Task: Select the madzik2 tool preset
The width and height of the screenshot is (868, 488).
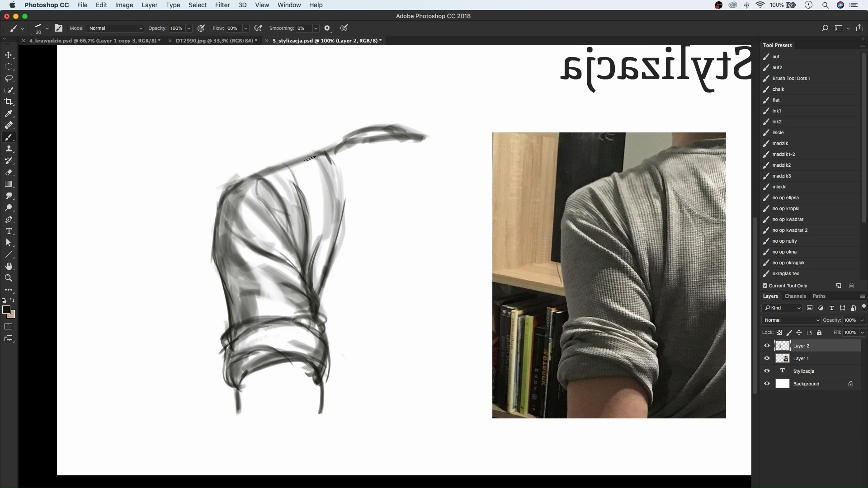Action: 781,165
